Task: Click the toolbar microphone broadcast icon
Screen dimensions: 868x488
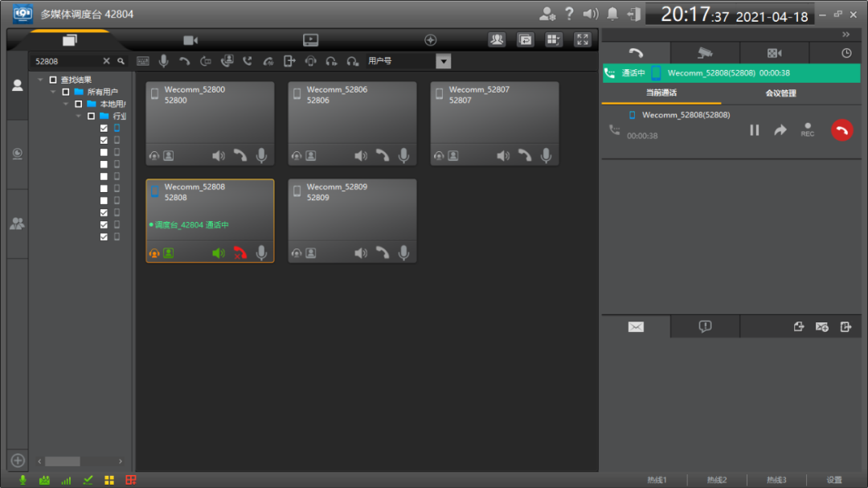Action: pyautogui.click(x=164, y=61)
